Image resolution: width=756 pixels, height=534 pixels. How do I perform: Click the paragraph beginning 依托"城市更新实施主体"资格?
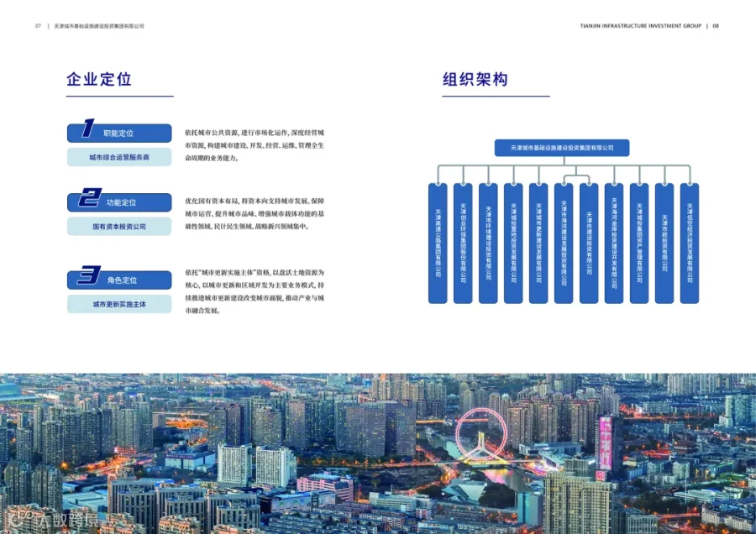point(255,291)
